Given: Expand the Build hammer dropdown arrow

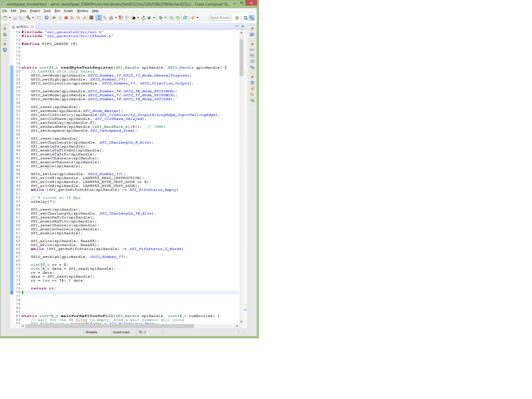Looking at the screenshot, I should [x=33, y=18].
